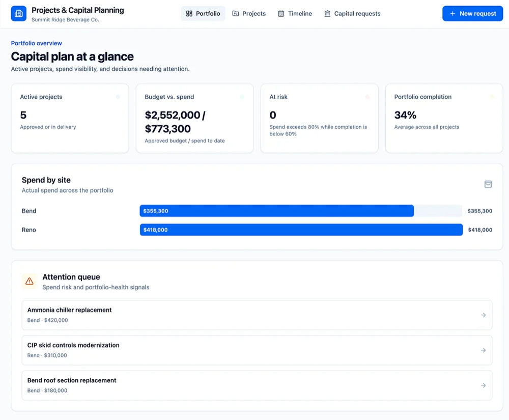Go to the Timeline tab
This screenshot has height=420, width=509.
click(x=295, y=14)
